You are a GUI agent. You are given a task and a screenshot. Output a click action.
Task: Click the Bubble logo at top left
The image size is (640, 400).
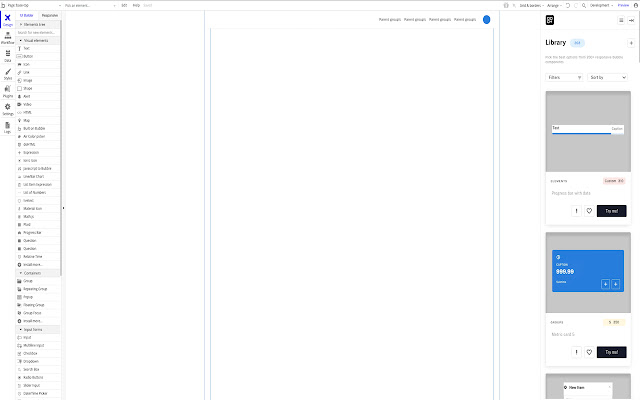pos(3,5)
